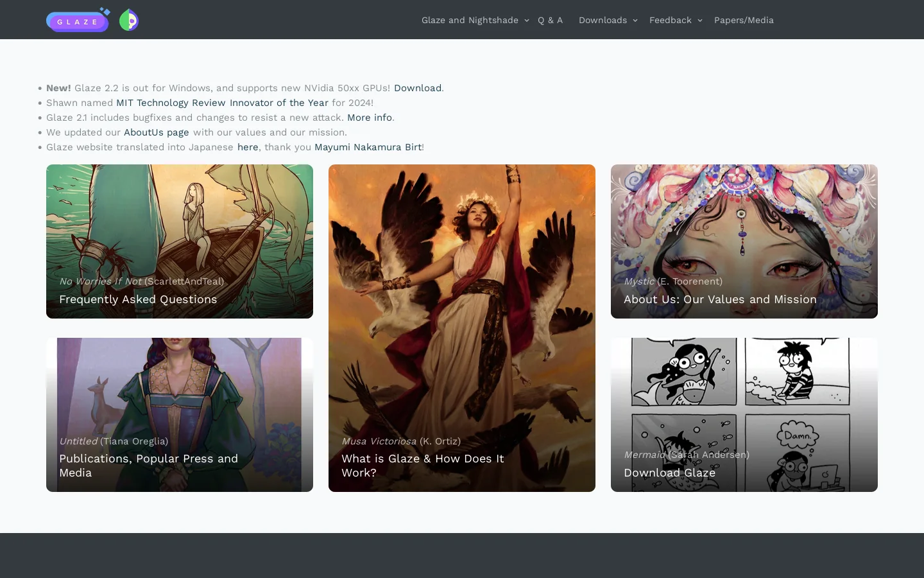
Task: Open Publications, Popular Press and Media card
Action: [x=180, y=415]
